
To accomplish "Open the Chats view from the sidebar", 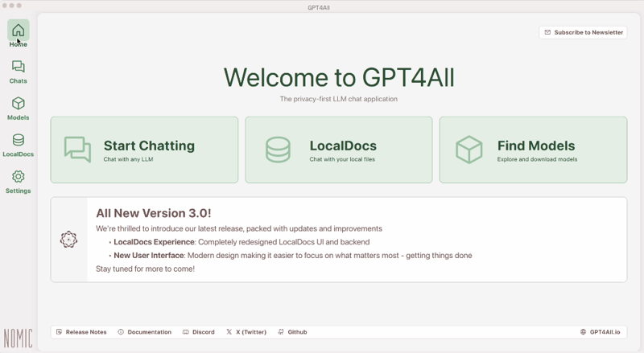I will [18, 67].
